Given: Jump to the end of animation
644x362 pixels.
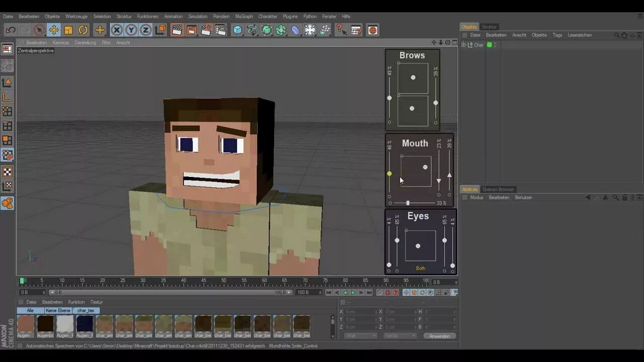Looking at the screenshot, I should point(369,293).
